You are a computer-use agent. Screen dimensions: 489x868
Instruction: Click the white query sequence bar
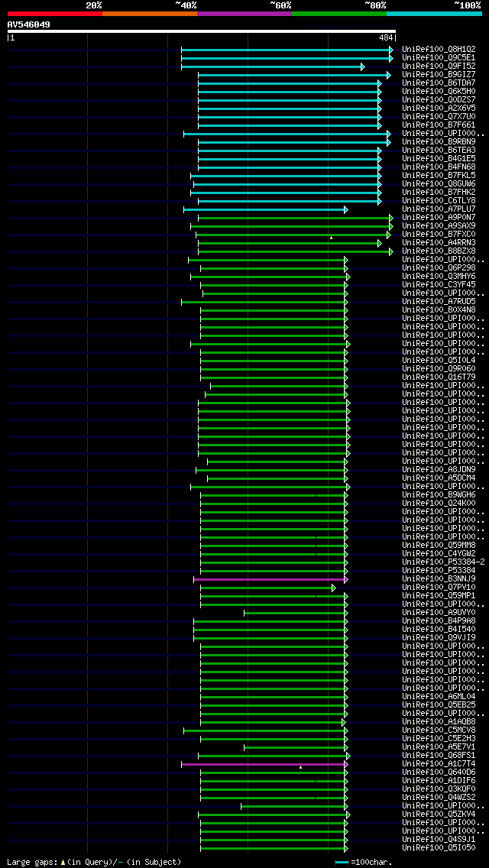(202, 31)
